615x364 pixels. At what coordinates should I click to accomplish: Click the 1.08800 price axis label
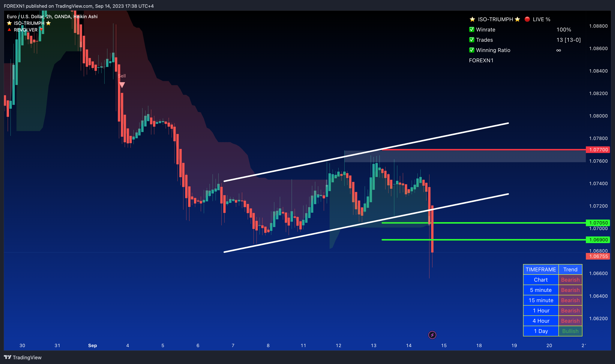point(598,26)
